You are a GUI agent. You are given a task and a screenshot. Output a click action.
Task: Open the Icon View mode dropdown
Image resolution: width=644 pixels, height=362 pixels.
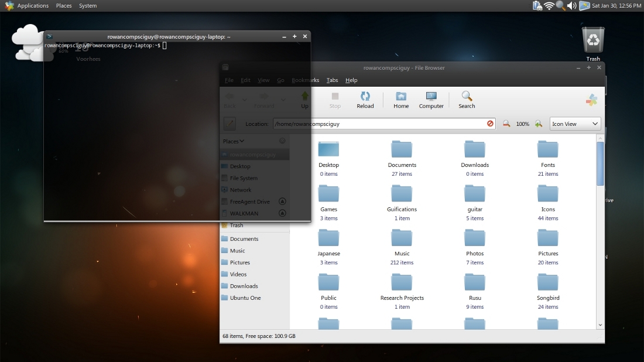(575, 124)
